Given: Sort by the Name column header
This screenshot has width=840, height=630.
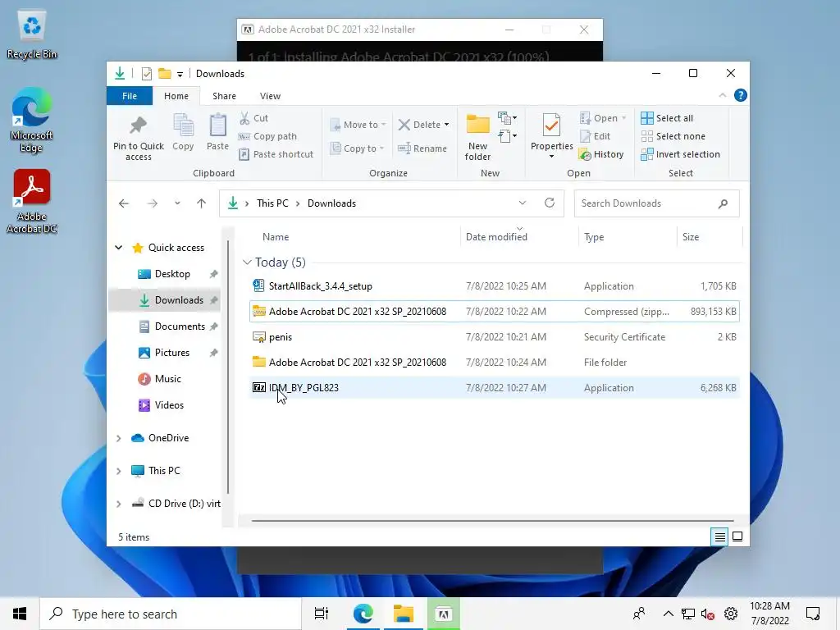Looking at the screenshot, I should pyautogui.click(x=276, y=237).
